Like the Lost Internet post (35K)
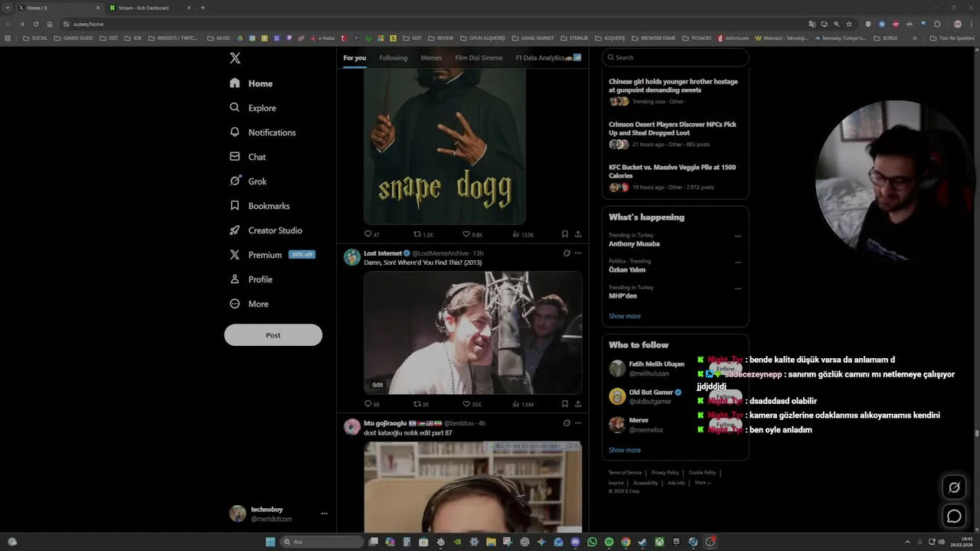 coord(472,404)
